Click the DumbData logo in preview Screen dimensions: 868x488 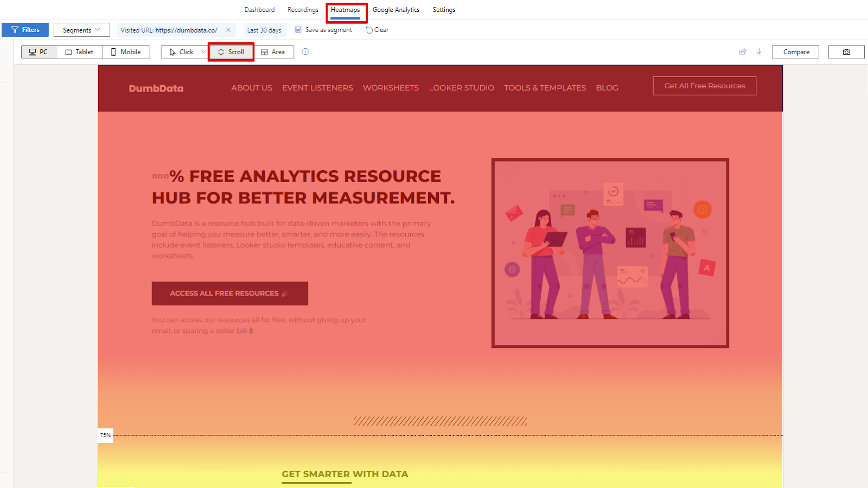(x=156, y=88)
